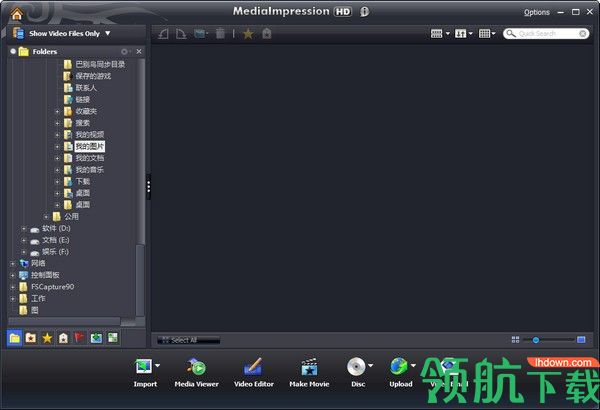This screenshot has height=410, width=600.
Task: Select the 联系人 folder
Action: [86, 88]
